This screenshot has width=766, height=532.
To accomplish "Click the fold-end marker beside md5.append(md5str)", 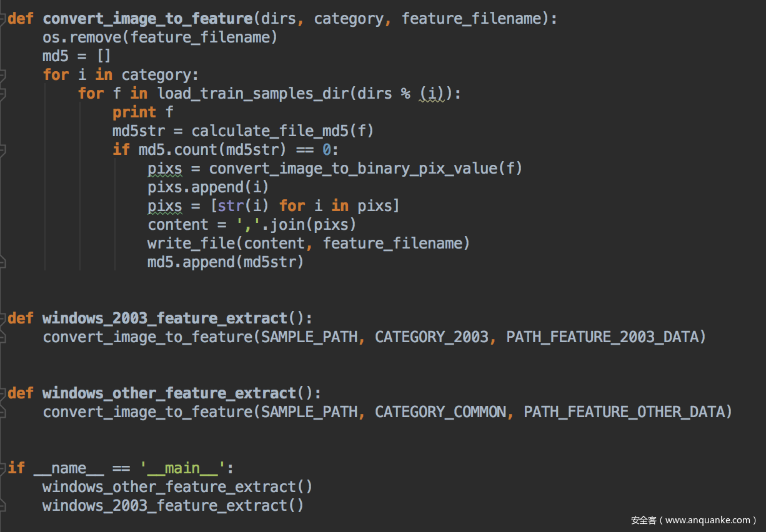I will pyautogui.click(x=3, y=262).
